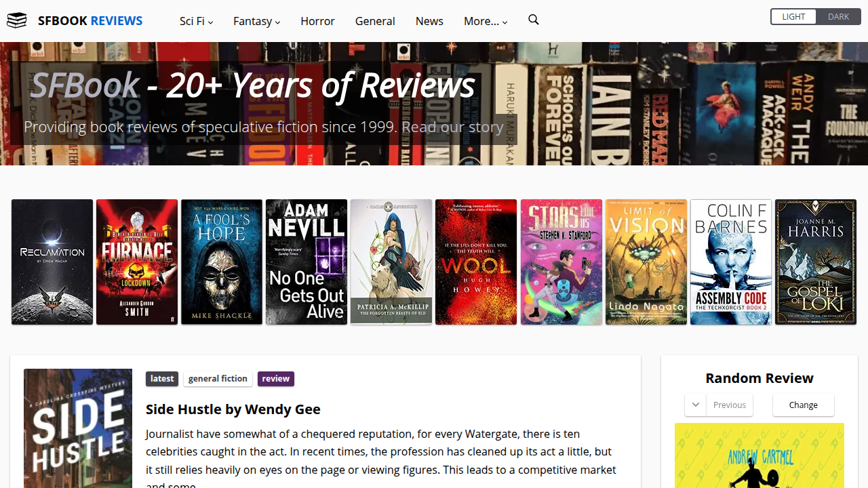Click the 'general fiction' tag
Screen dimensions: 868x488
click(218, 379)
